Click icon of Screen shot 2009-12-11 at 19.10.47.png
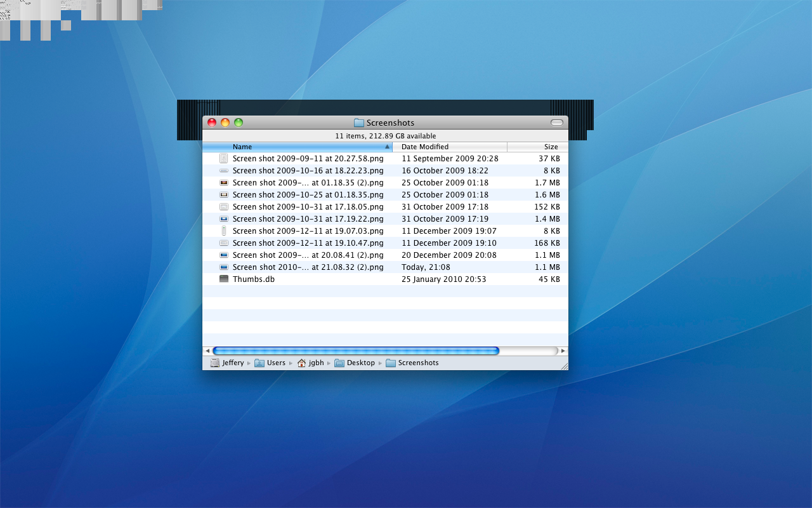This screenshot has width=812, height=508. coord(223,243)
